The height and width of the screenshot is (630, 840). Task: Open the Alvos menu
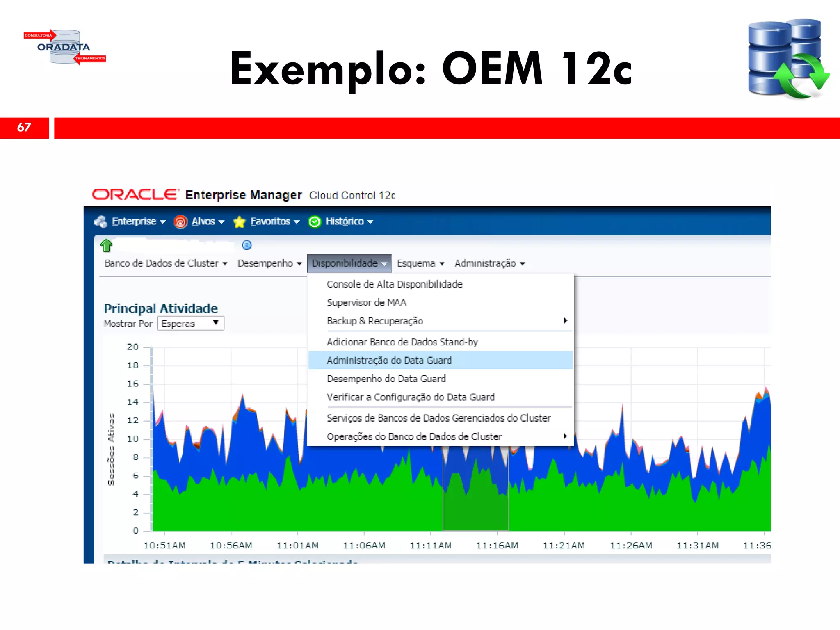208,221
